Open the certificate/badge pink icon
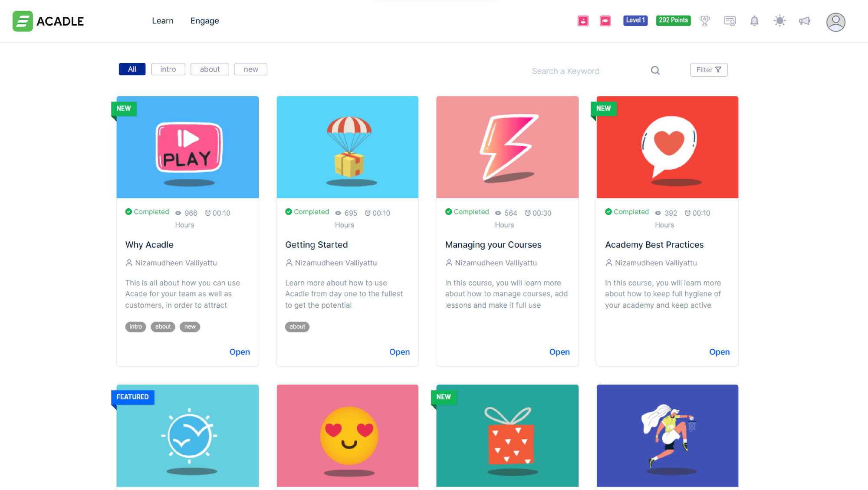The height and width of the screenshot is (490, 868). (605, 20)
